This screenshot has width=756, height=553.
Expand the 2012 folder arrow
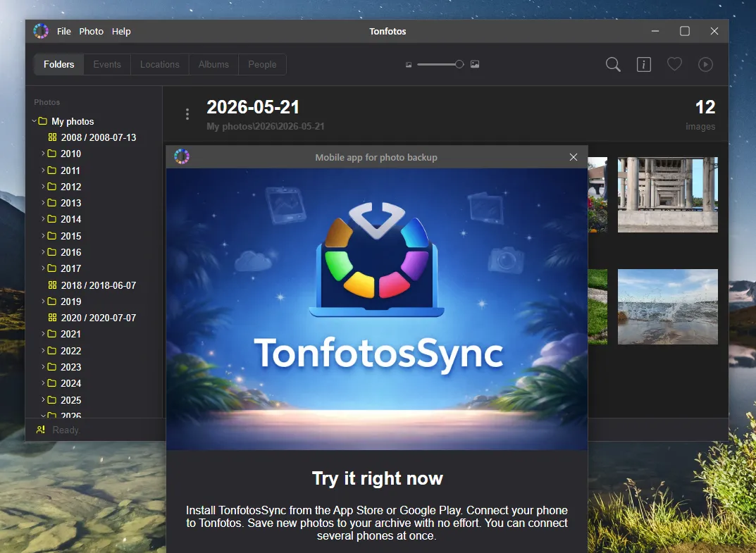[x=43, y=186]
